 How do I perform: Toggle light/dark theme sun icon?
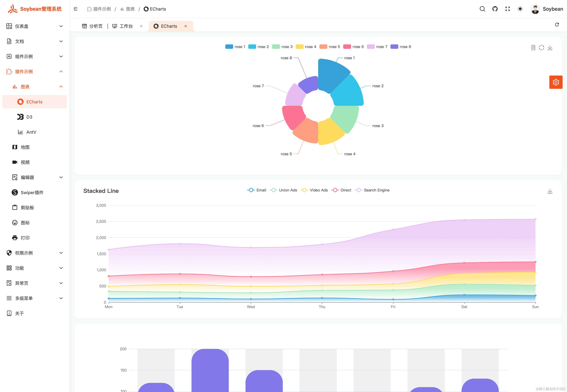pyautogui.click(x=520, y=9)
